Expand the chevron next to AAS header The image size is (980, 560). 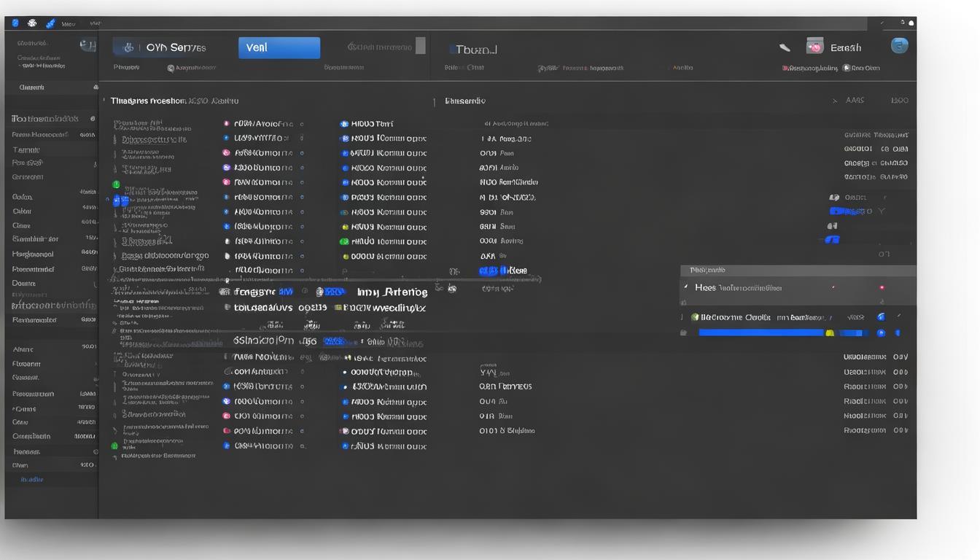(835, 101)
